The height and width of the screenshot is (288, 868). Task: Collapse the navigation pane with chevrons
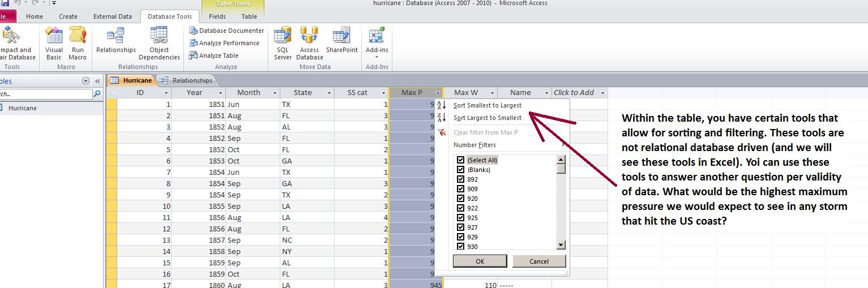click(97, 81)
